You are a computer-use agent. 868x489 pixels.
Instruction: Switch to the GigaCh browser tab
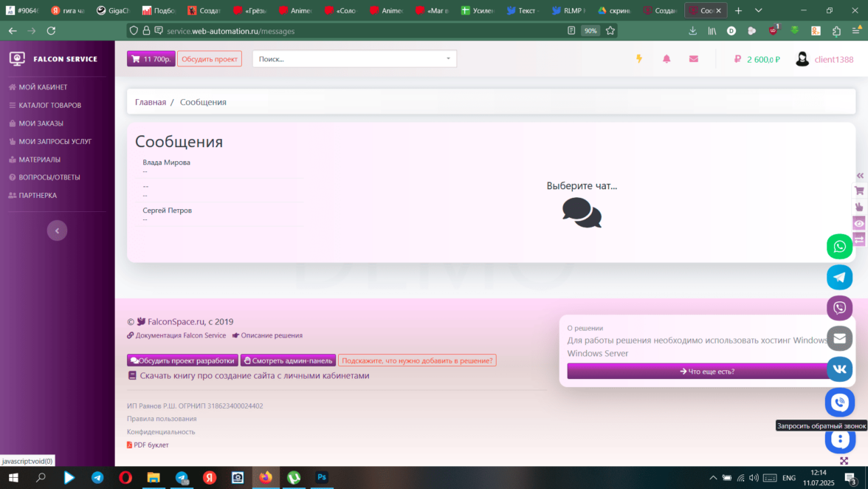[113, 10]
